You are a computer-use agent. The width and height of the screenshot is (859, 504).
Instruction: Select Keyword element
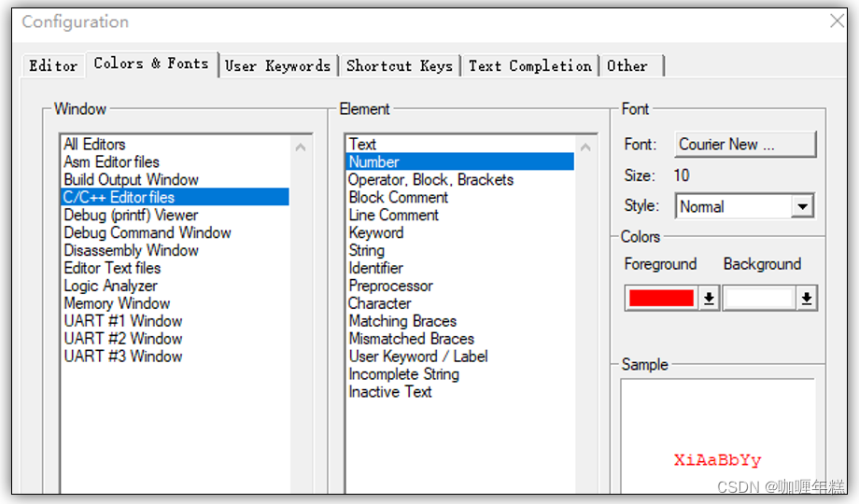pyautogui.click(x=460, y=232)
